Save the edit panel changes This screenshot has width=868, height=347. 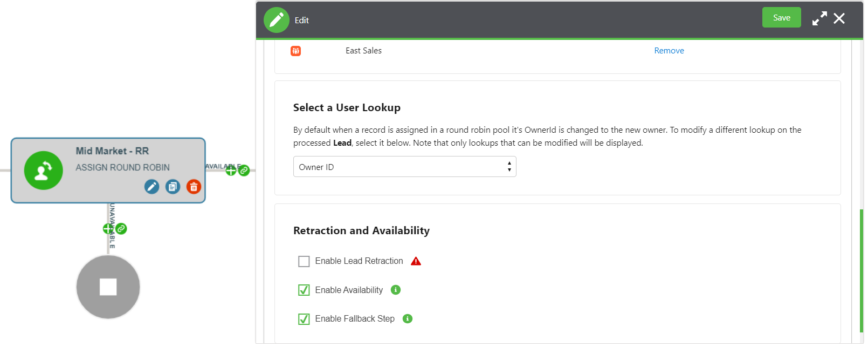pos(781,18)
